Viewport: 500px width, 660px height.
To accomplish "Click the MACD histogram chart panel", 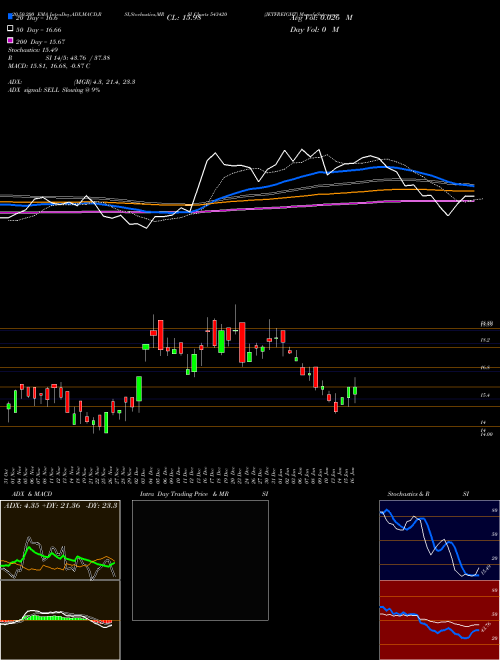I will [60, 620].
